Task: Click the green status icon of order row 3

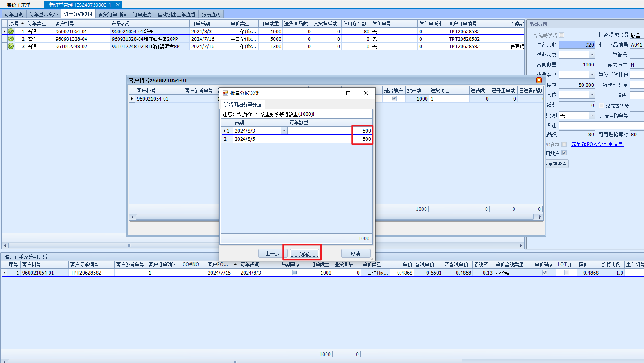Action: click(x=11, y=46)
